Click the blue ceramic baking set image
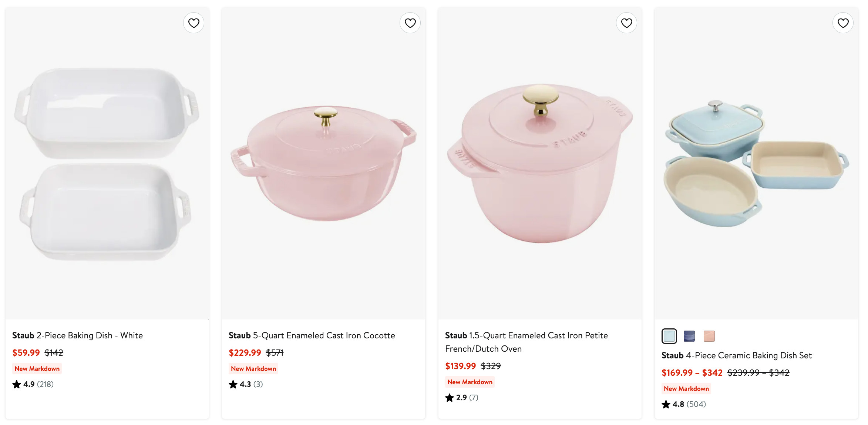 coord(756,164)
